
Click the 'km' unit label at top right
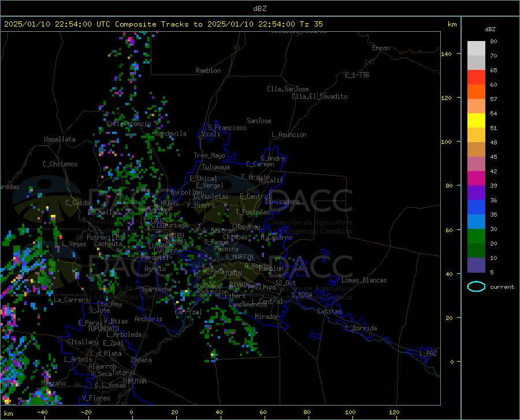(452, 24)
